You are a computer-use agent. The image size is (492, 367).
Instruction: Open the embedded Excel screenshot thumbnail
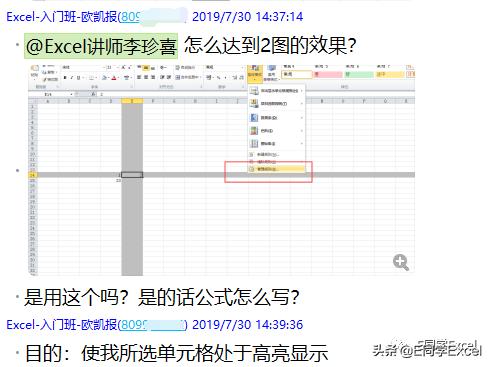pos(221,170)
